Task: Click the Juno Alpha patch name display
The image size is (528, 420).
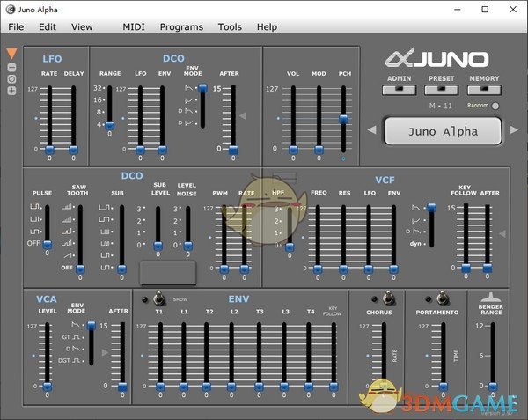Action: (x=444, y=132)
